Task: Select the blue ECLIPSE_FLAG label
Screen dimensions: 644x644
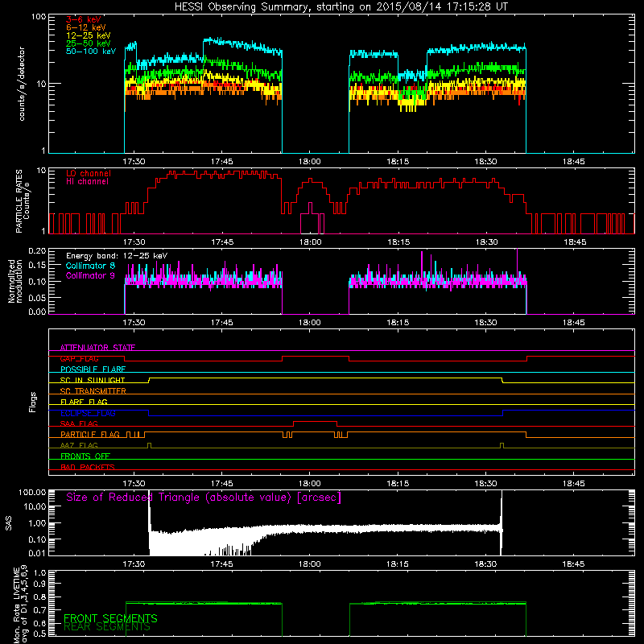Action: coord(88,413)
